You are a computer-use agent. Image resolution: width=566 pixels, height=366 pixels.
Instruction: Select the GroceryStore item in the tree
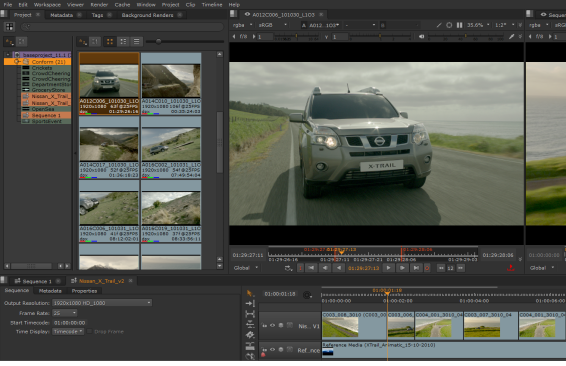coord(48,90)
